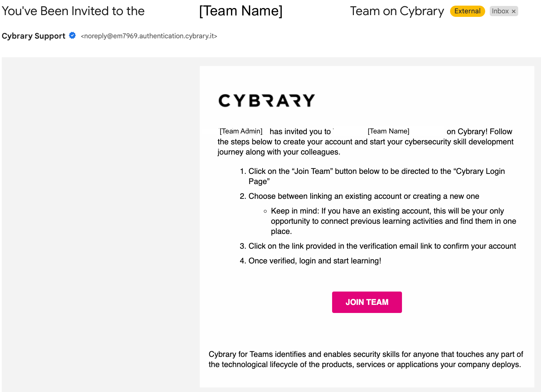Click "You've Been Invited to the" subject text
The image size is (541, 392).
coord(73,11)
